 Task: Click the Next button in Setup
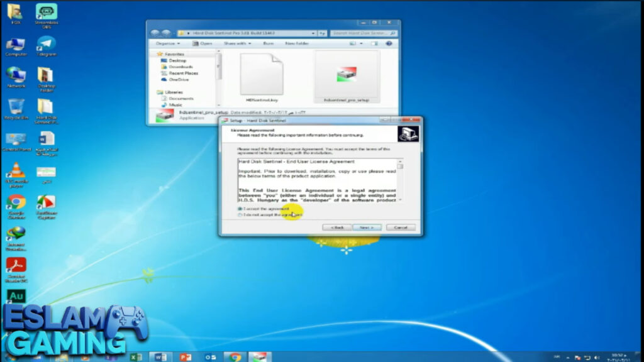pyautogui.click(x=367, y=227)
